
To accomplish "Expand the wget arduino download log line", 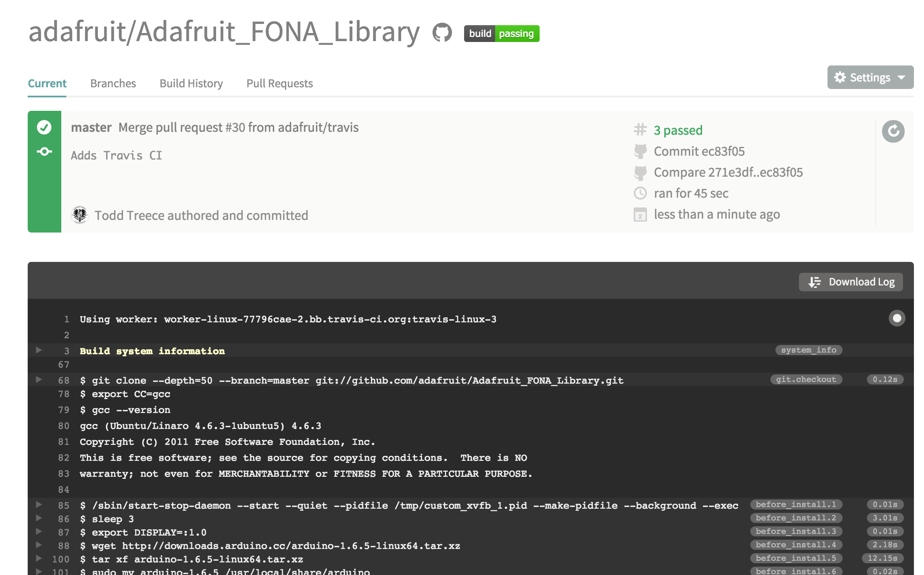I will (39, 545).
